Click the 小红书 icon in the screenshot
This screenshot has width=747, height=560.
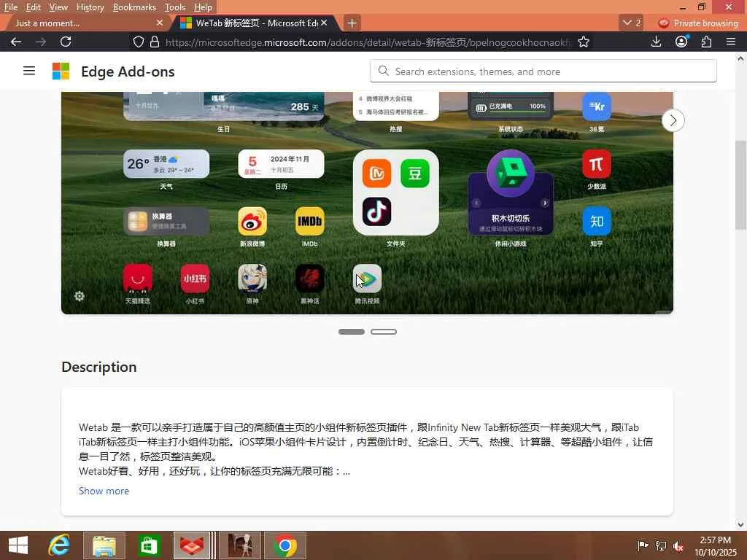[x=195, y=279]
